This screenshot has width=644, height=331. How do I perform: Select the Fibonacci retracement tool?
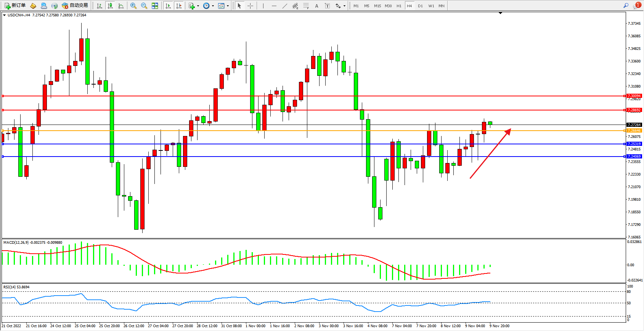(306, 6)
